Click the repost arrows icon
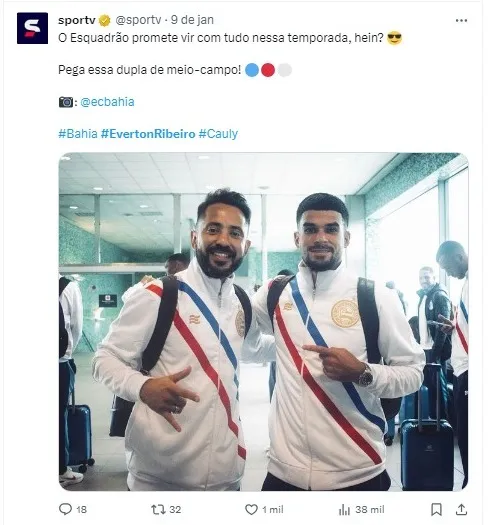This screenshot has height=525, width=494. click(158, 510)
